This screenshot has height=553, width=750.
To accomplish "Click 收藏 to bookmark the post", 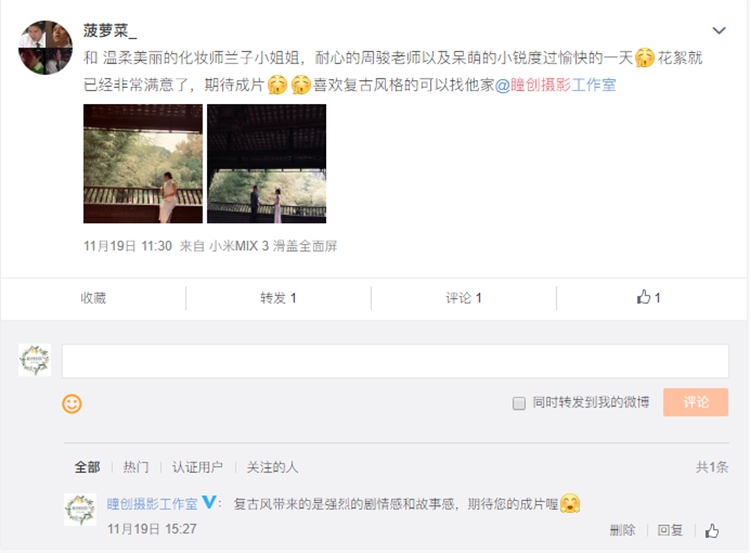I will [93, 298].
